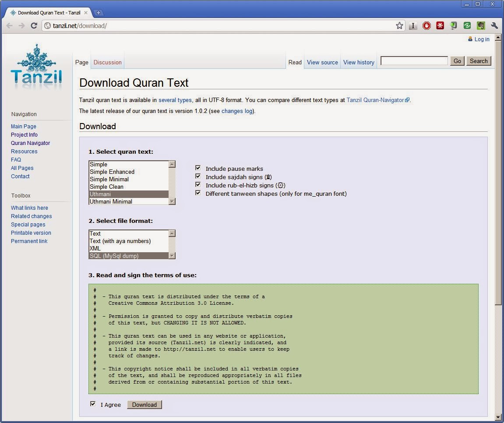Select Simple Clean text type
This screenshot has height=423, width=504.
129,187
